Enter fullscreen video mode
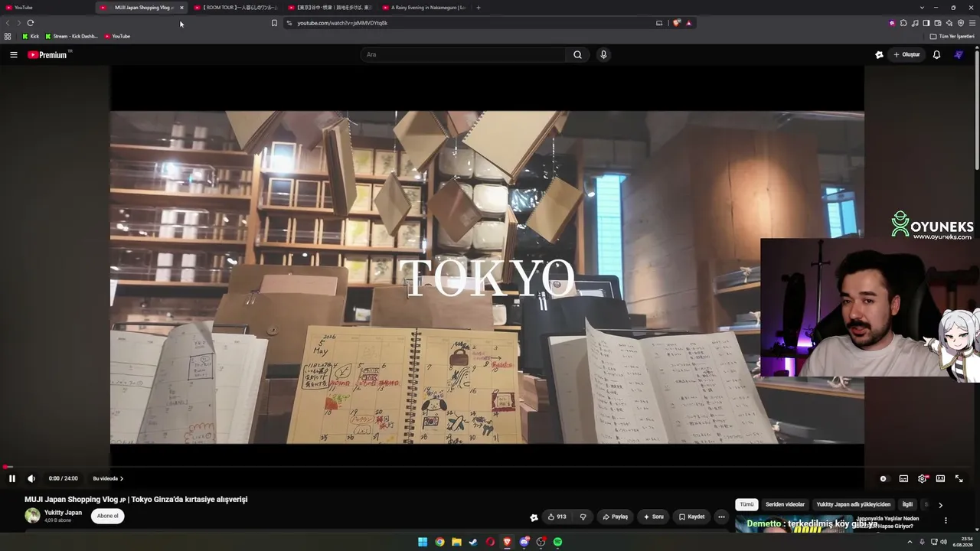This screenshot has height=551, width=980. (x=959, y=478)
